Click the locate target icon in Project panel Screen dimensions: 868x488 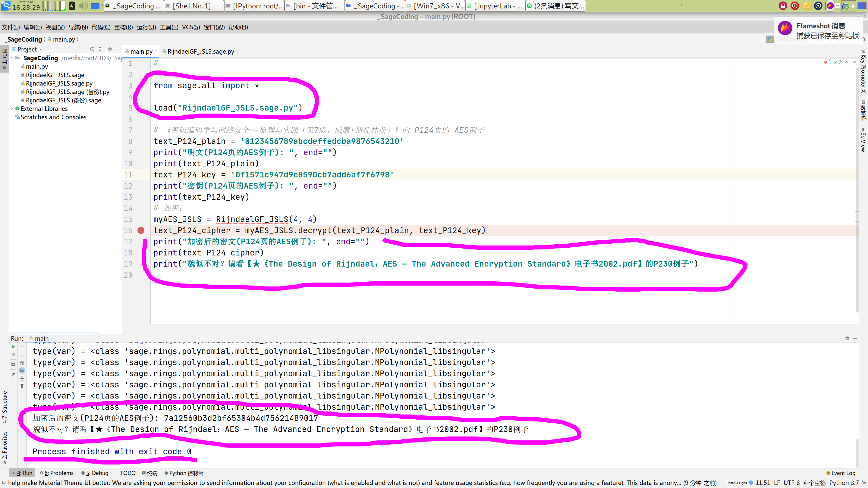point(92,49)
